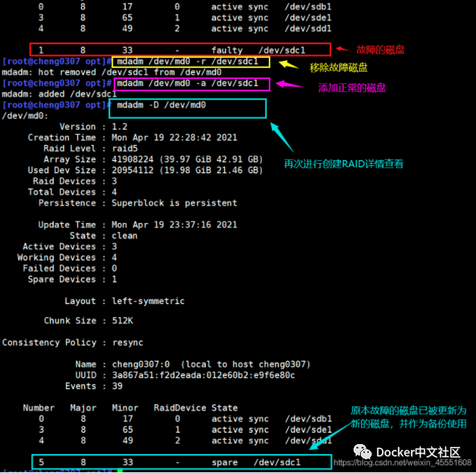This screenshot has height=473, width=476.
Task: Click the magenta annotation 添加正常的磁盘
Action: [352, 88]
